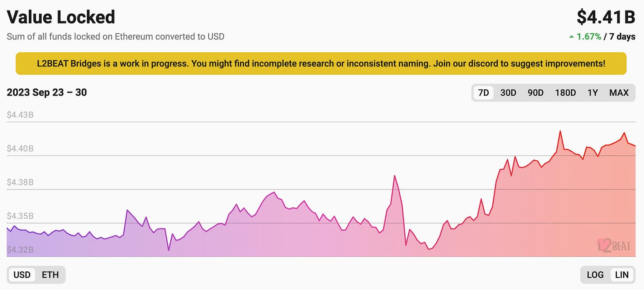Image resolution: width=644 pixels, height=290 pixels.
Task: Click the $4.41B total value figure
Action: click(606, 17)
